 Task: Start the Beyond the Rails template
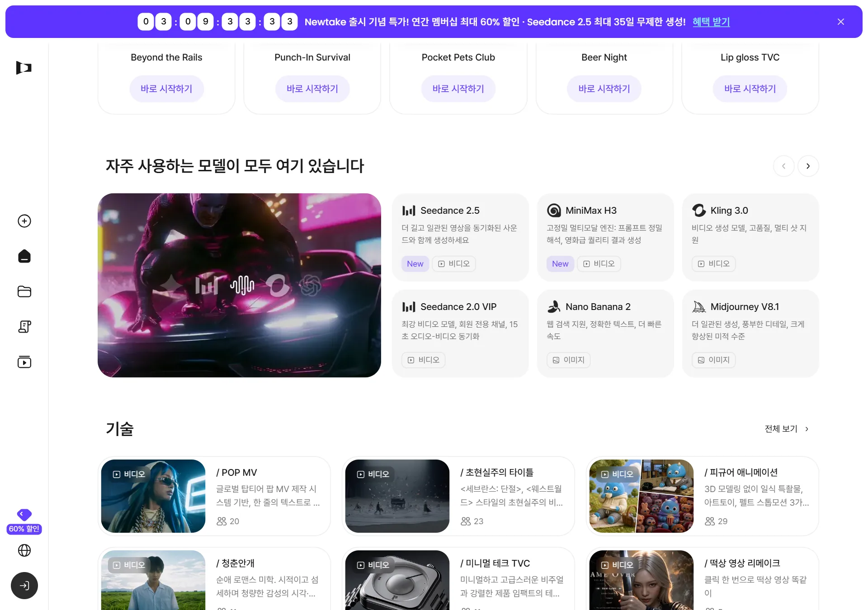[x=166, y=89]
